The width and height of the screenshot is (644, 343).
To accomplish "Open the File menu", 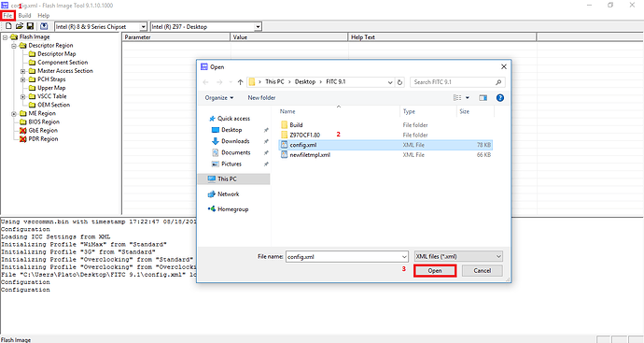I will click(7, 16).
